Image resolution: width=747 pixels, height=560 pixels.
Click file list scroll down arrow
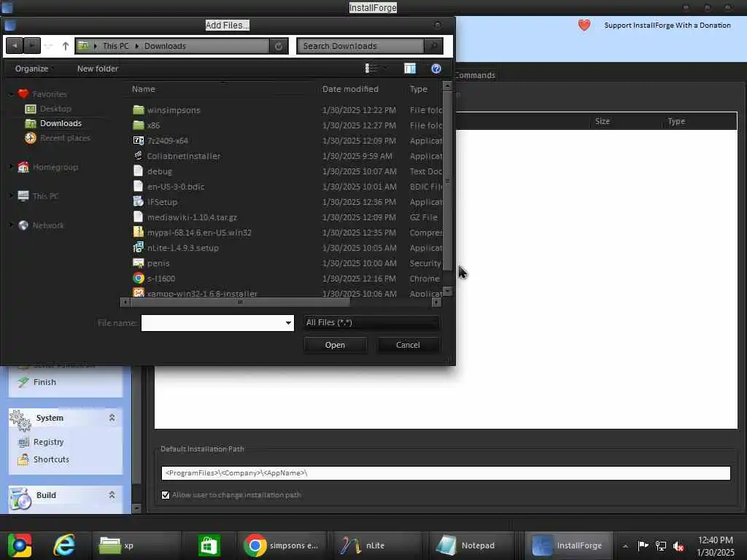pos(447,290)
